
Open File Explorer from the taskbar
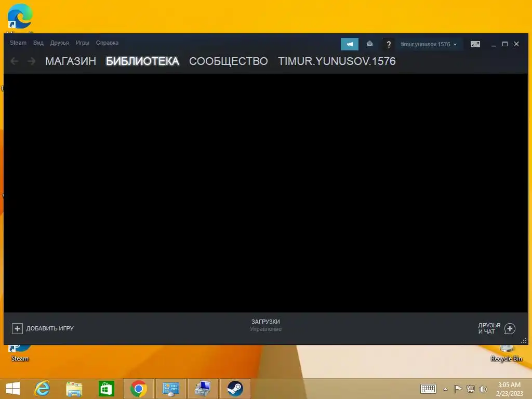pos(74,389)
